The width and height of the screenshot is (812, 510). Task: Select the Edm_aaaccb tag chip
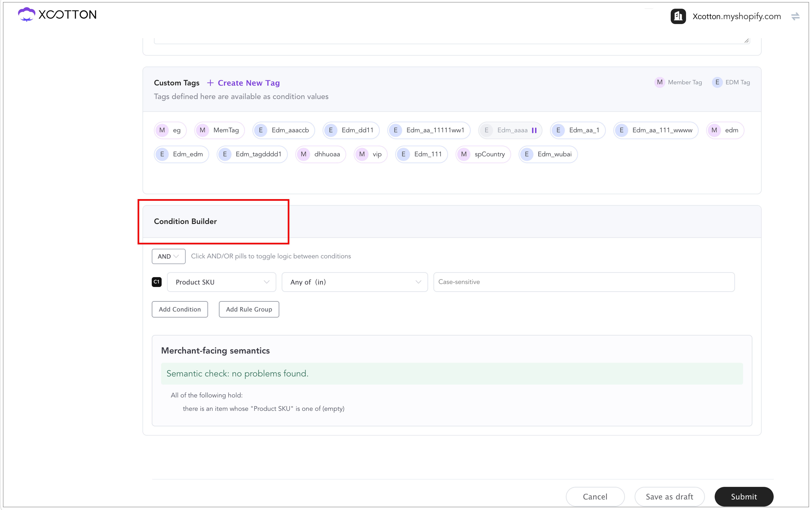point(284,130)
